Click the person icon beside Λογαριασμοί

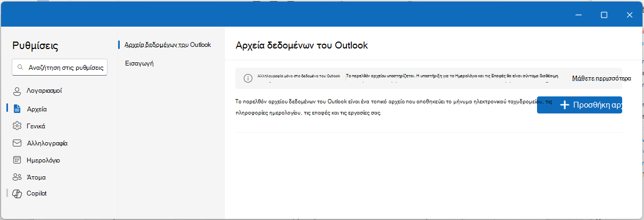tap(16, 91)
